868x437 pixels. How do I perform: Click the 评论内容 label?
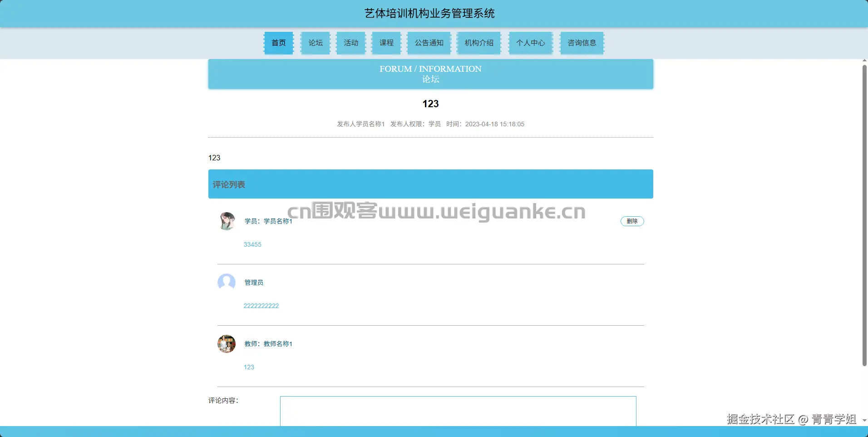pos(223,400)
